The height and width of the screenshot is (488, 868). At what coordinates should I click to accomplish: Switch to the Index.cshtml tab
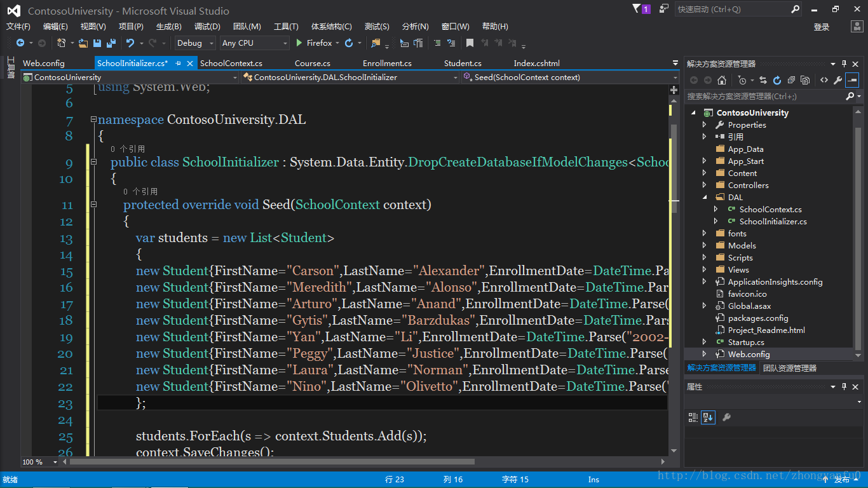coord(537,63)
